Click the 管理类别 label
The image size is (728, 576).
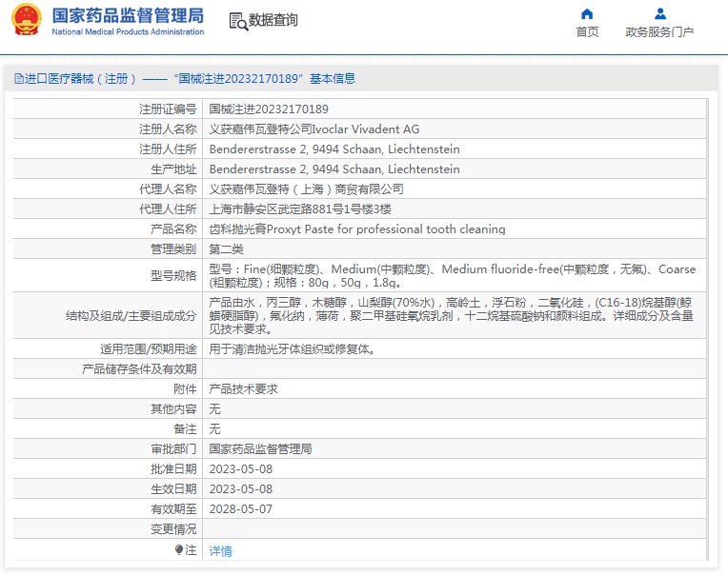coord(173,248)
